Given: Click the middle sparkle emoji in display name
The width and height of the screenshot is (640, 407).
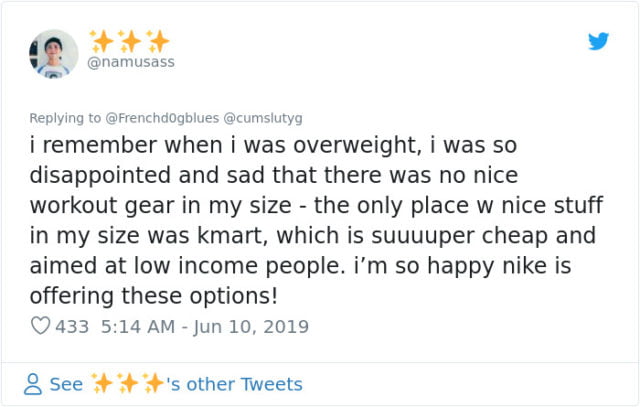Looking at the screenshot, I should [x=130, y=41].
